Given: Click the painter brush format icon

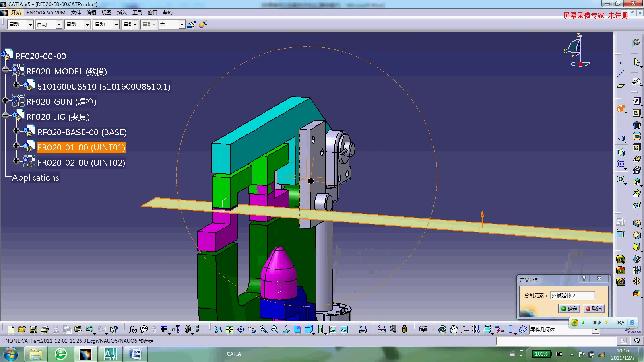Looking at the screenshot, I should click(x=192, y=24).
